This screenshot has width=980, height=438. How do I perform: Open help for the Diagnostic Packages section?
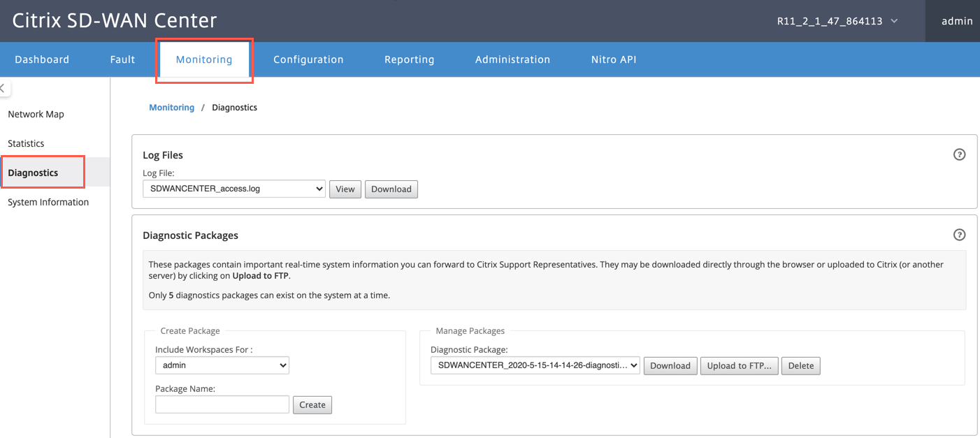959,235
